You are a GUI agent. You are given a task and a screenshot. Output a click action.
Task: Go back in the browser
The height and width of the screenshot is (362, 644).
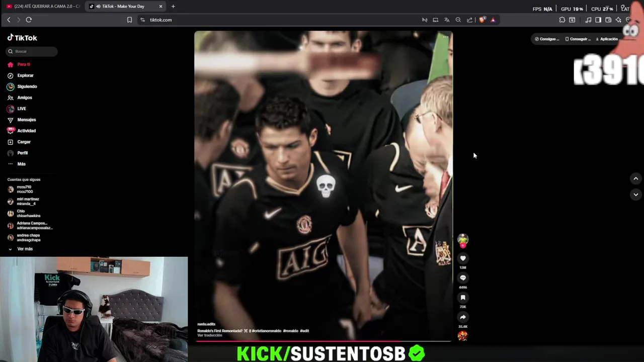click(9, 20)
